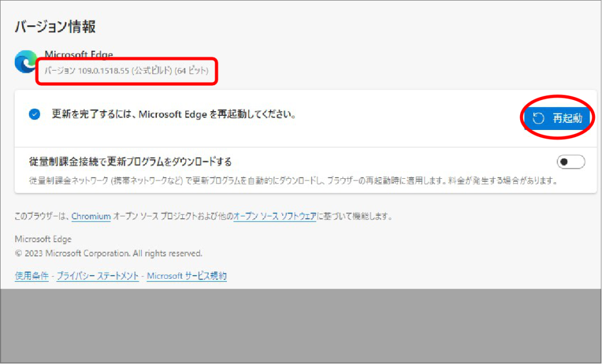Click the 2023 Microsoft Corporation copyright text
This screenshot has width=602, height=364.
108,253
